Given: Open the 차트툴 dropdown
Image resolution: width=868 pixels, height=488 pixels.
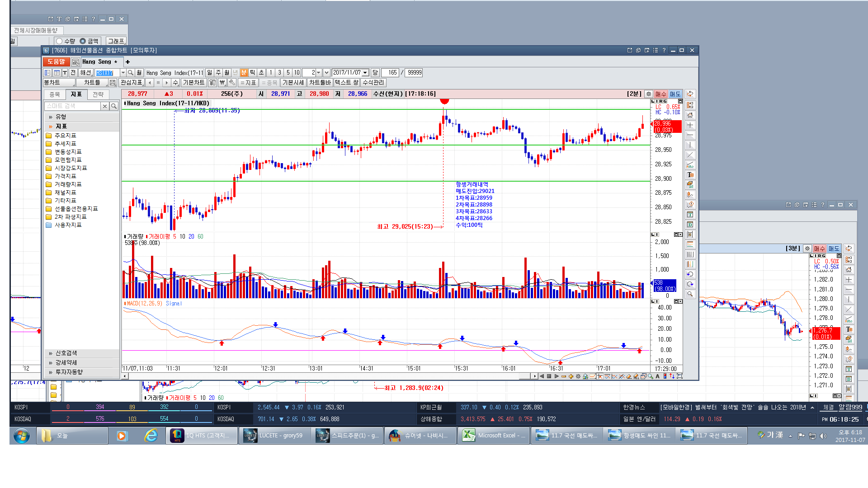Looking at the screenshot, I should (x=92, y=83).
